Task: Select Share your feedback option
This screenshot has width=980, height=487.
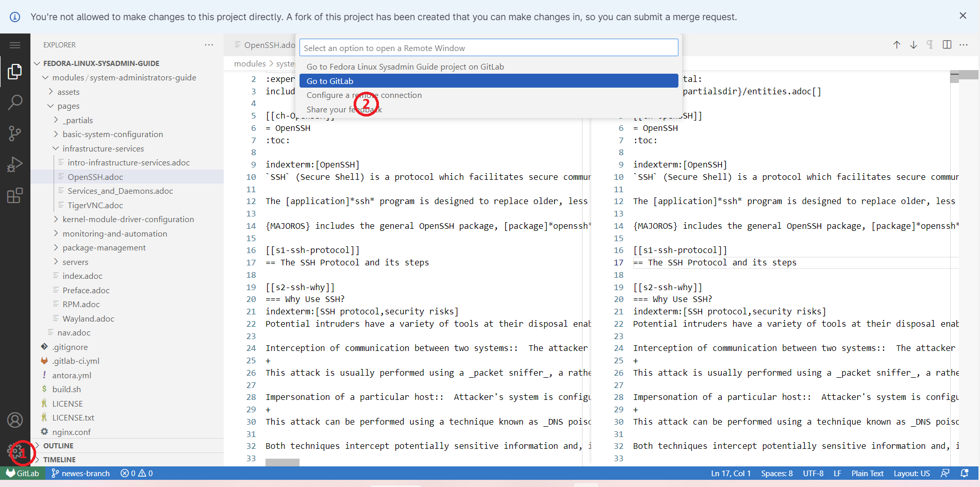Action: 489,109
